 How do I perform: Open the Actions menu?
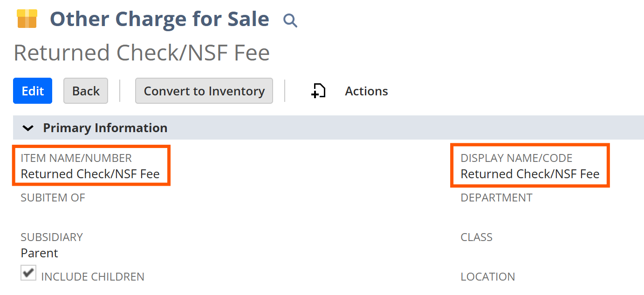366,91
